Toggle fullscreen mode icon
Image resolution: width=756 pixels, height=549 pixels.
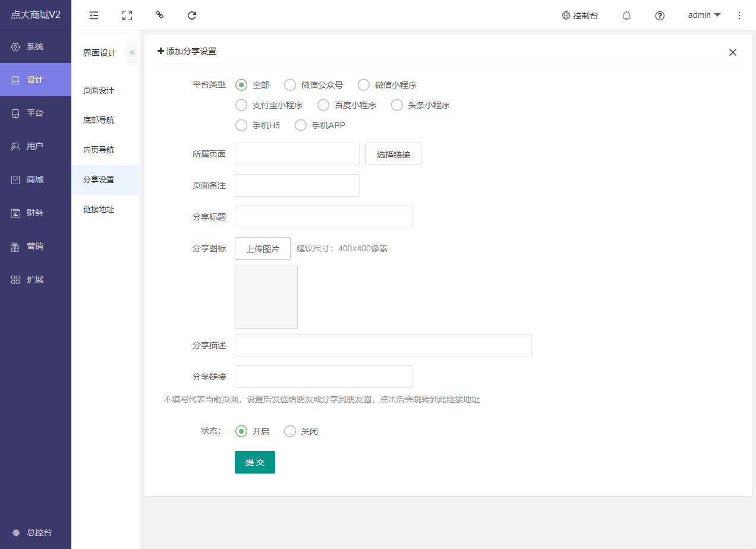tap(127, 15)
